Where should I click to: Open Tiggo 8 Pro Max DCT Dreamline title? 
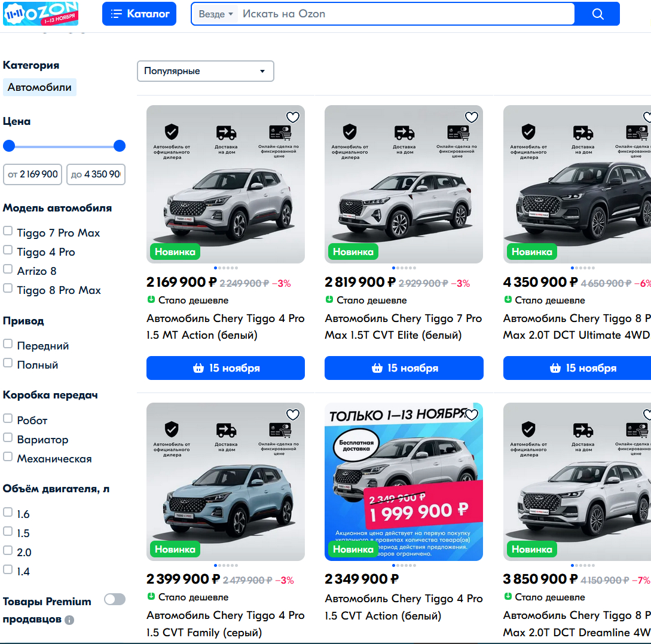pyautogui.click(x=577, y=624)
